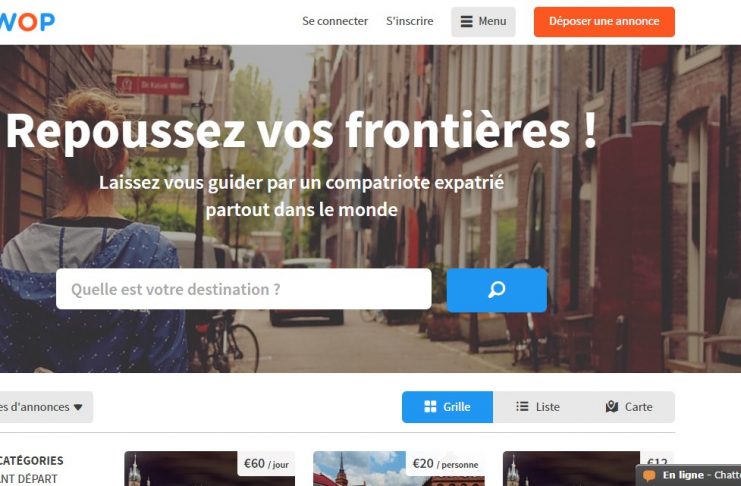Viewport: 741px width, 486px height.
Task: Show the Carte map marker view
Action: point(612,407)
